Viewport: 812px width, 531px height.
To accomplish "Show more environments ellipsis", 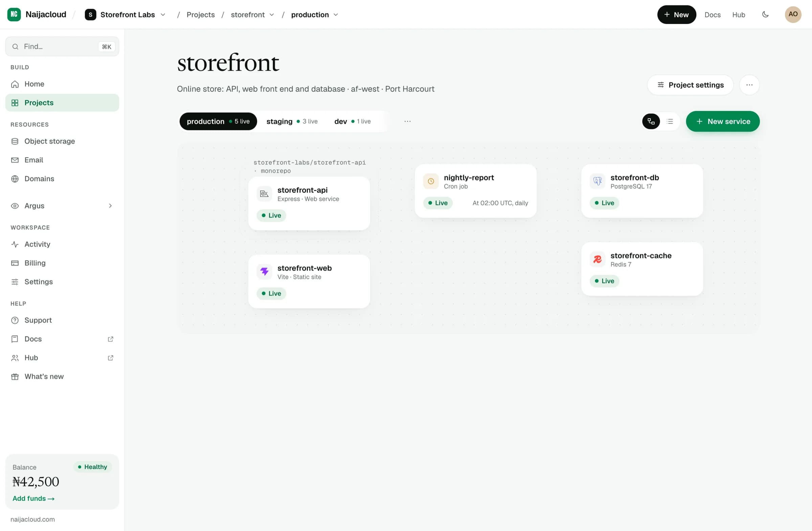I will 407,121.
